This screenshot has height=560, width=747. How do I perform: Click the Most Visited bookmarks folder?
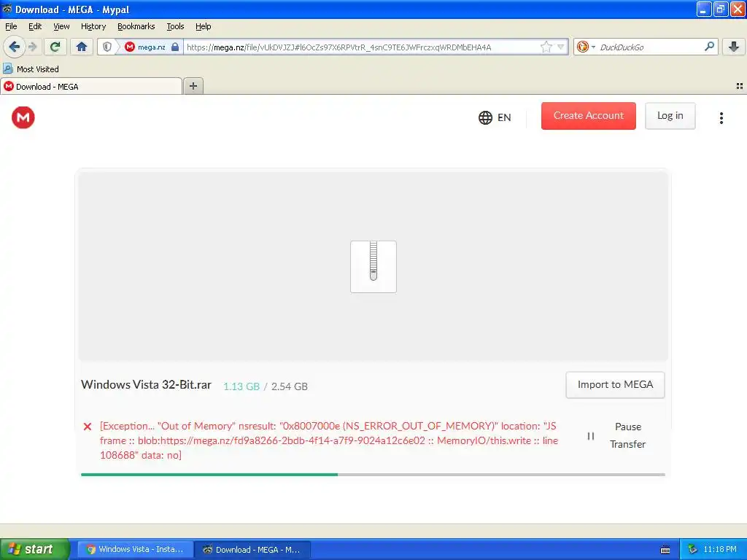[x=31, y=69]
